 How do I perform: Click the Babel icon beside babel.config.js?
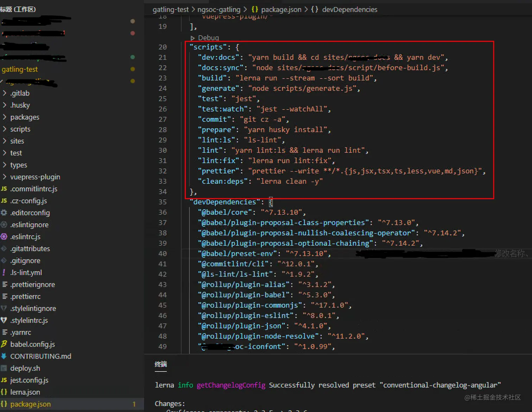point(4,344)
